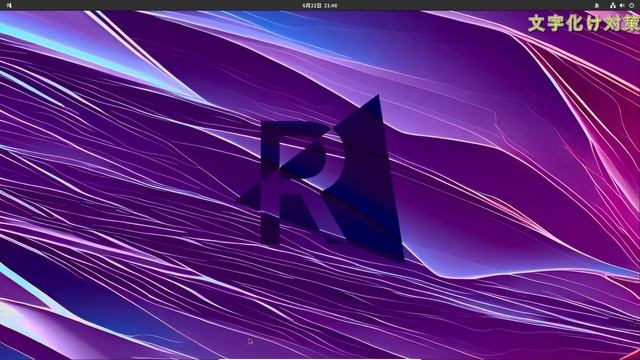Open the Activities overview in the top bar
This screenshot has width=640, height=360.
coord(9,5)
